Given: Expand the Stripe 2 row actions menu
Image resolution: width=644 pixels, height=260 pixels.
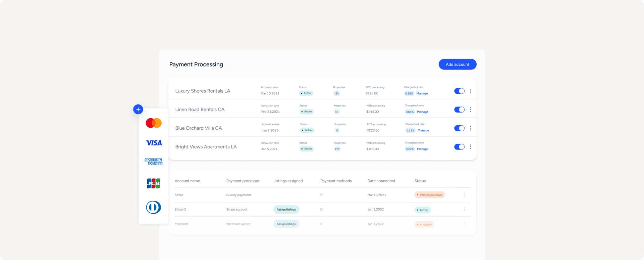Looking at the screenshot, I should click(x=464, y=209).
